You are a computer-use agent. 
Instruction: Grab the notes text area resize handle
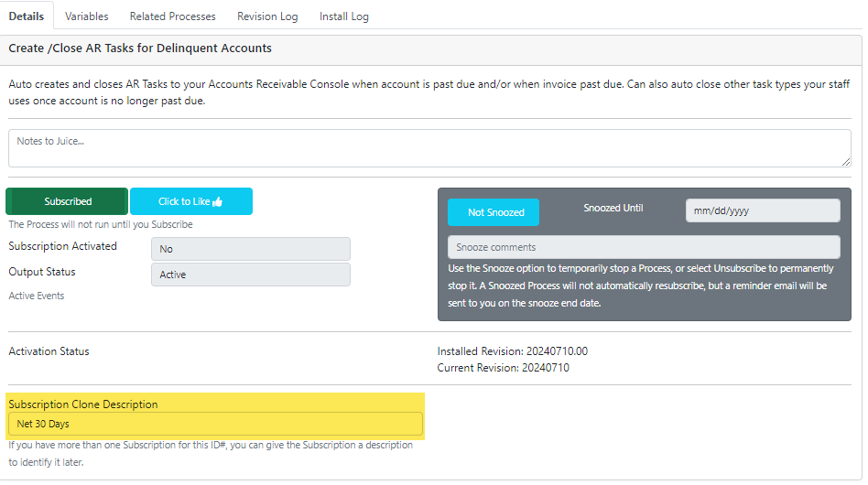846,161
